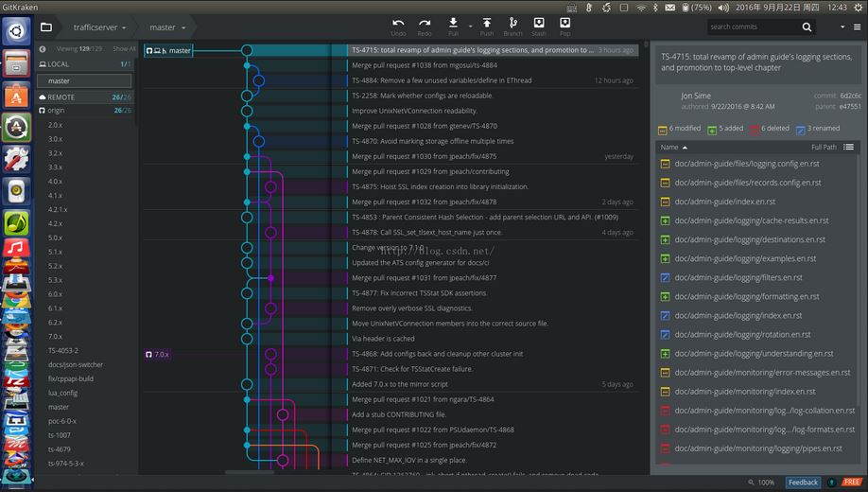Screen dimensions: 868x492
Task: Switch file list to tree view icon
Action: pyautogui.click(x=848, y=147)
